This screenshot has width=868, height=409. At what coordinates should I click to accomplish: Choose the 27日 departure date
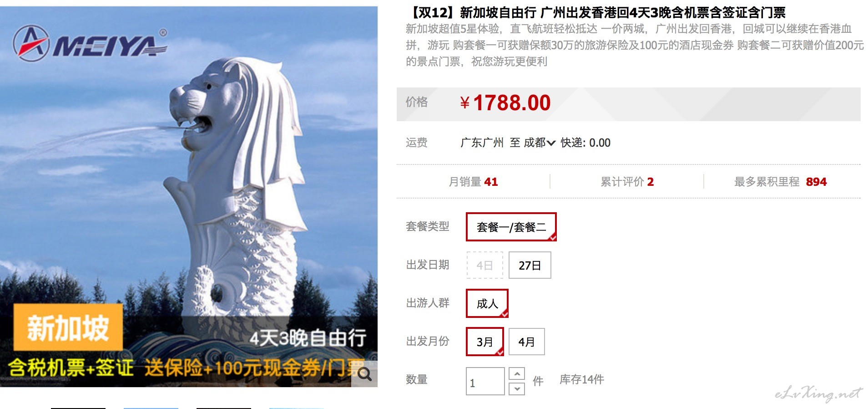point(530,265)
